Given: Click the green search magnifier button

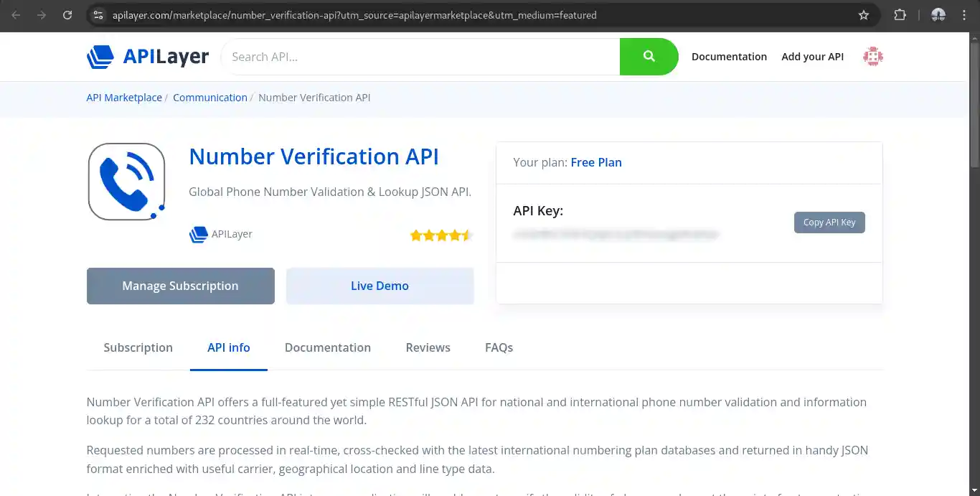Looking at the screenshot, I should click(x=649, y=57).
